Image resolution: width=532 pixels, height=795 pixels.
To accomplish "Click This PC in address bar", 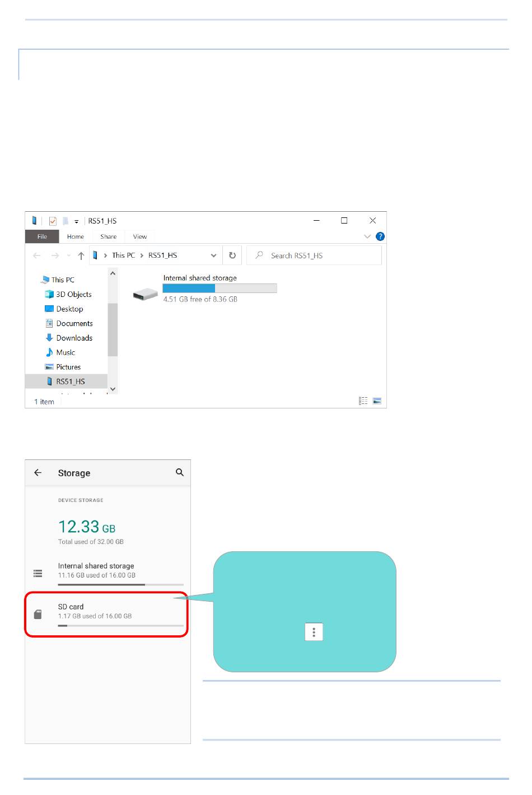I will [x=124, y=255].
